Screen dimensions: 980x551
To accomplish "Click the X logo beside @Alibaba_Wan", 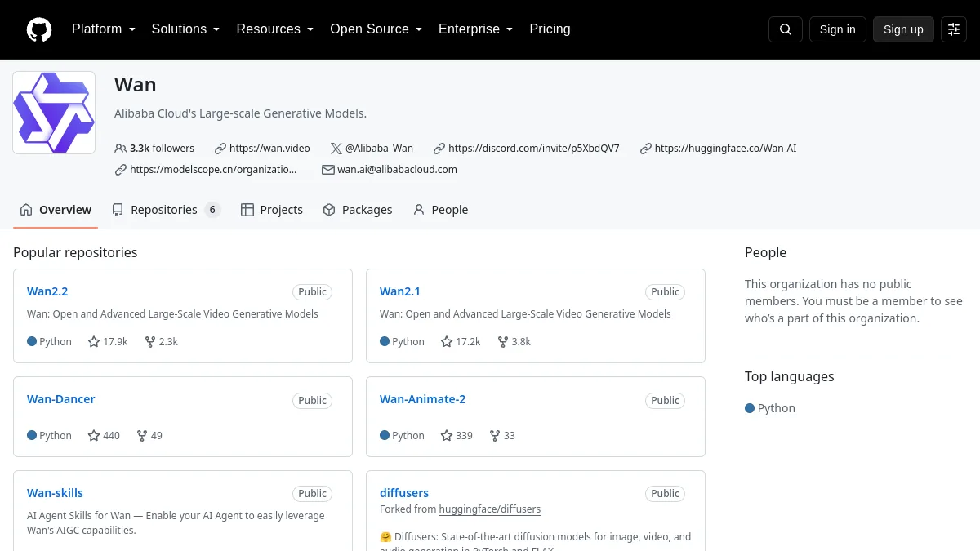I will [x=336, y=149].
